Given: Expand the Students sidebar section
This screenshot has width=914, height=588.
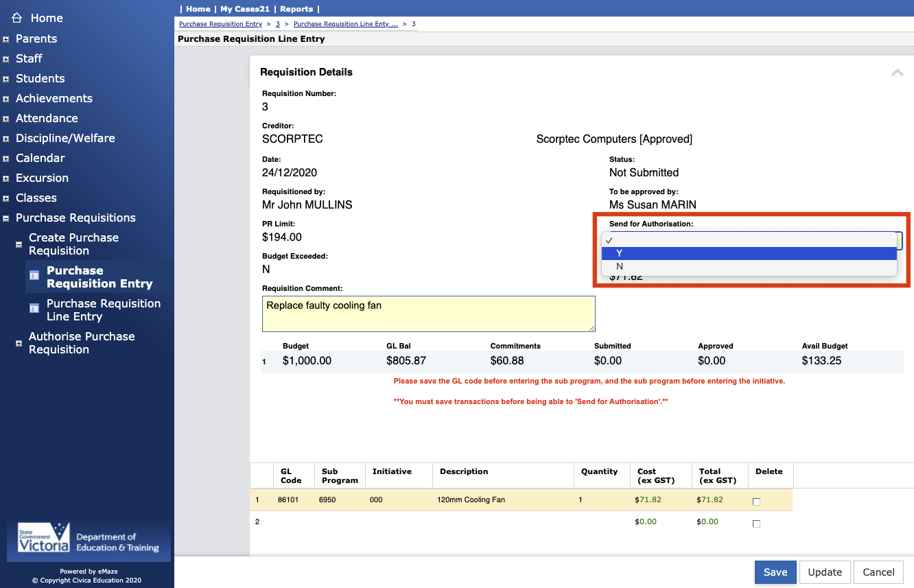Looking at the screenshot, I should tap(5, 79).
